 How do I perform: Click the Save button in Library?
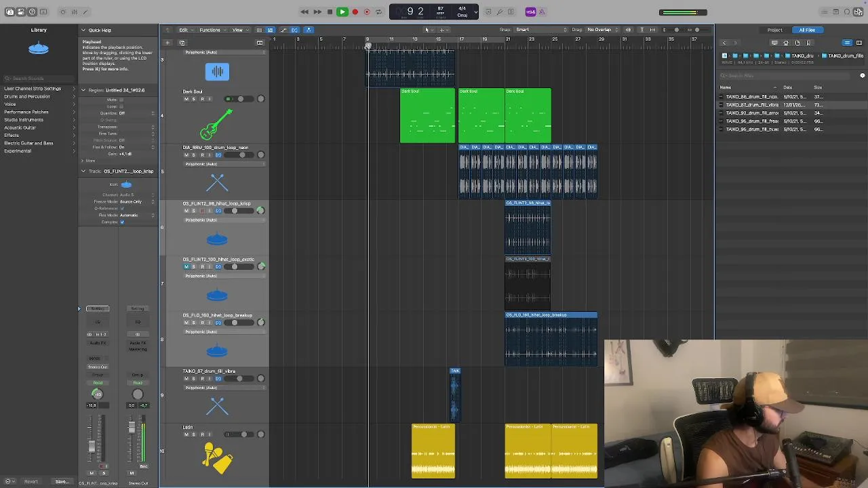point(62,482)
